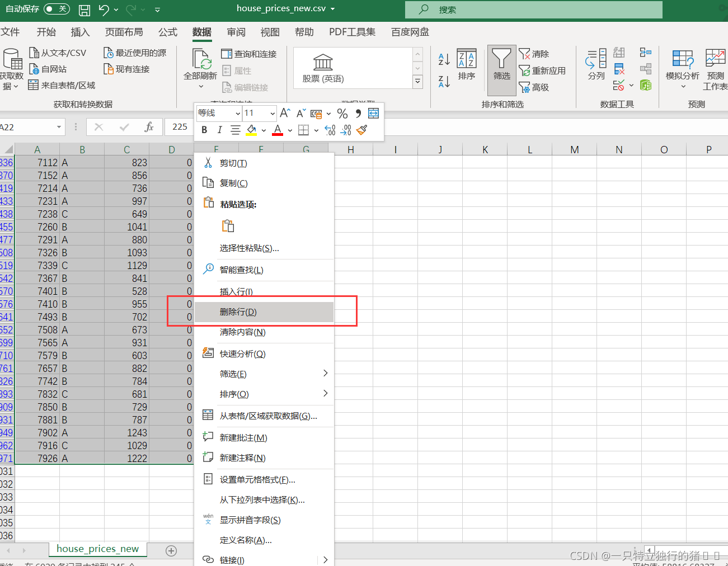Switch to the 页面布局 tab
This screenshot has width=728, height=566.
(124, 32)
